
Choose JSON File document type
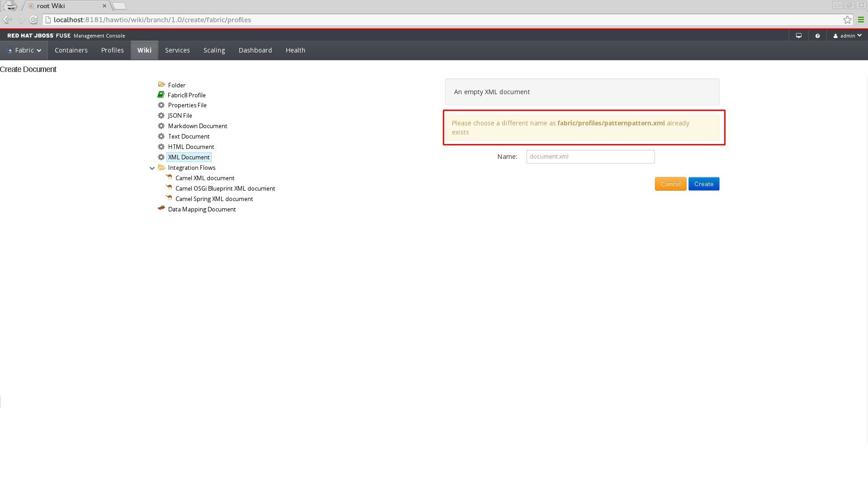180,115
